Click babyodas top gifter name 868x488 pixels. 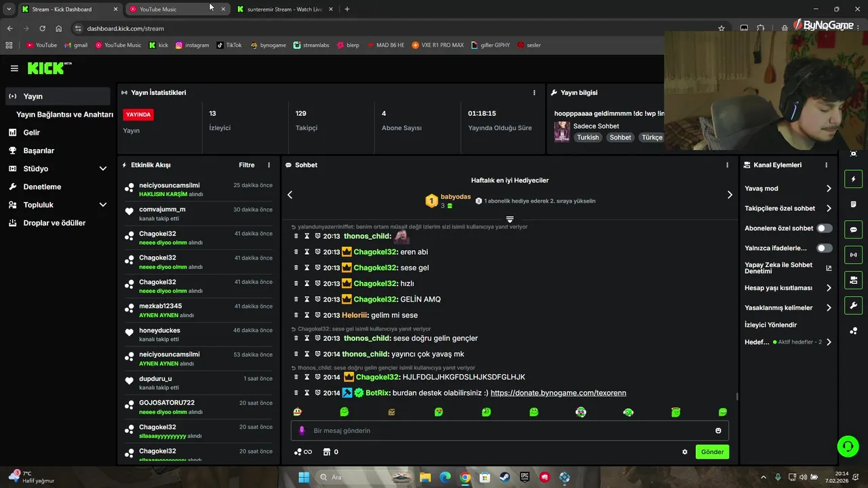tap(456, 197)
